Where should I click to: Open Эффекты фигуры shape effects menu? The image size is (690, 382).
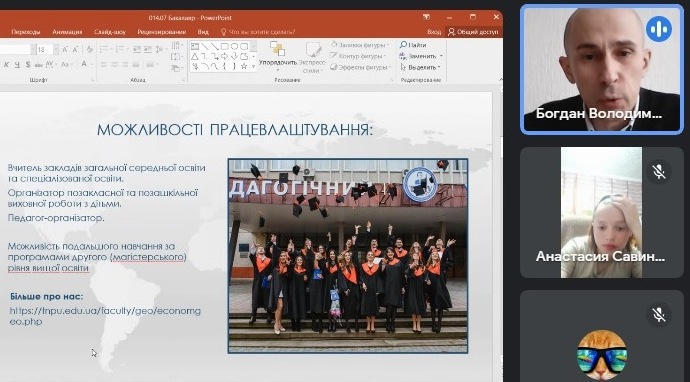[x=360, y=67]
